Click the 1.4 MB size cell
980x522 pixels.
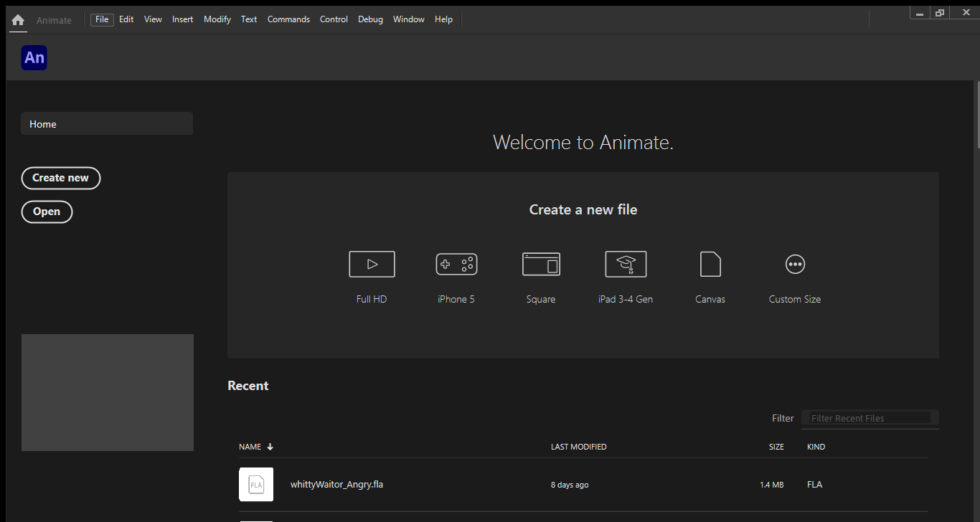(772, 485)
